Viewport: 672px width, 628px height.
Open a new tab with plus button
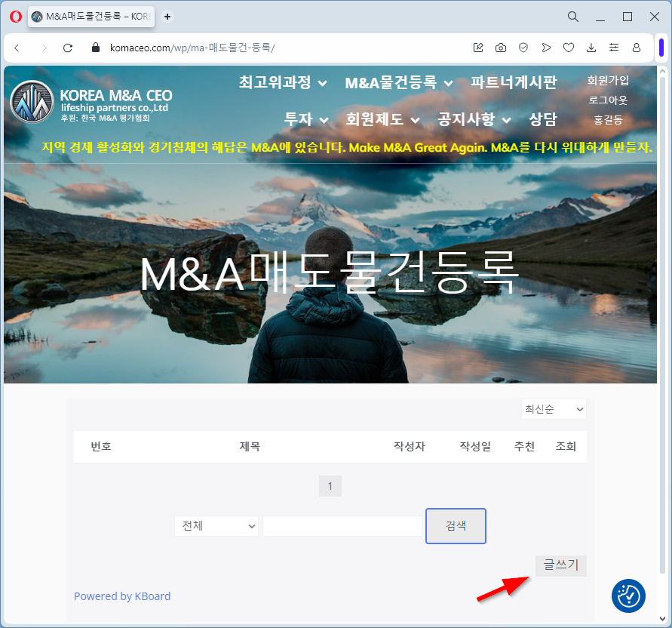(167, 17)
